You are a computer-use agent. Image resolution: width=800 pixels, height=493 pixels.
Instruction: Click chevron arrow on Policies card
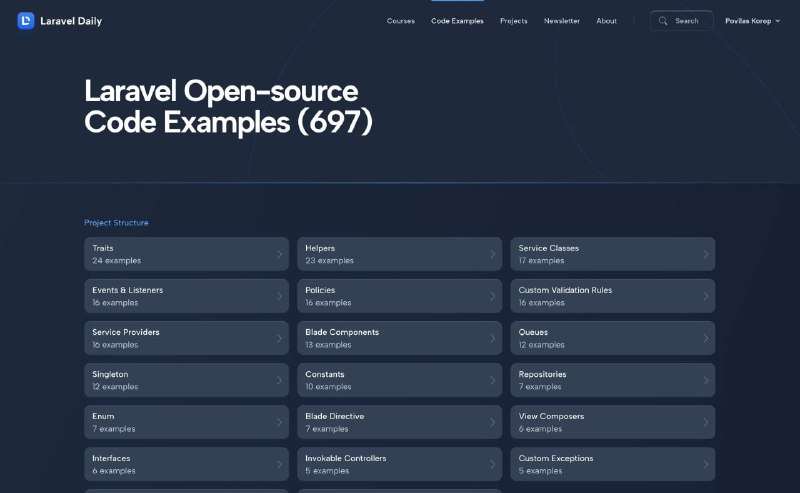coord(492,296)
